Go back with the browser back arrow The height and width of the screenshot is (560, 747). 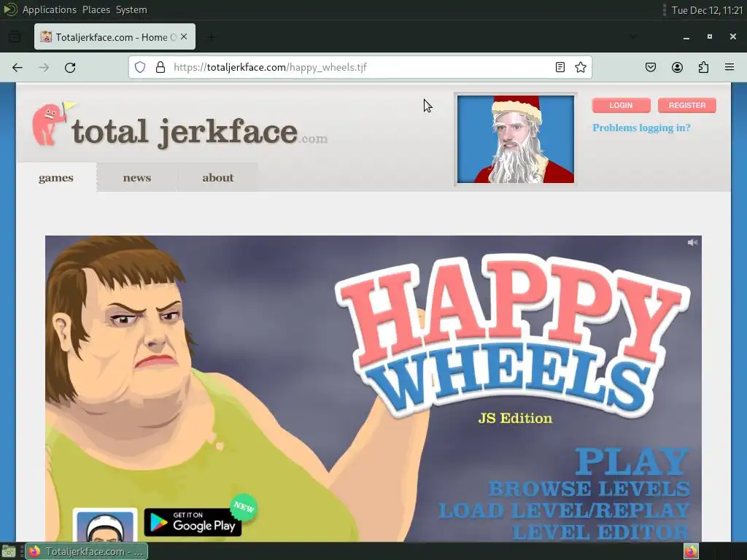(18, 68)
